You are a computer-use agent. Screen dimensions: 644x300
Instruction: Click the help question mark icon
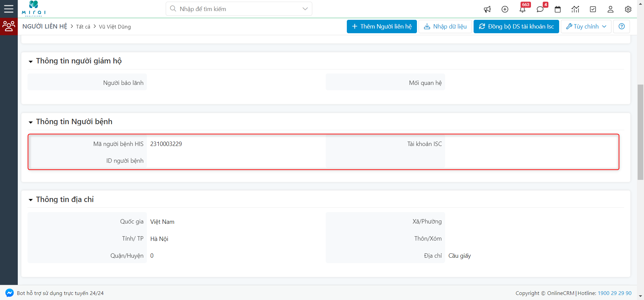622,27
